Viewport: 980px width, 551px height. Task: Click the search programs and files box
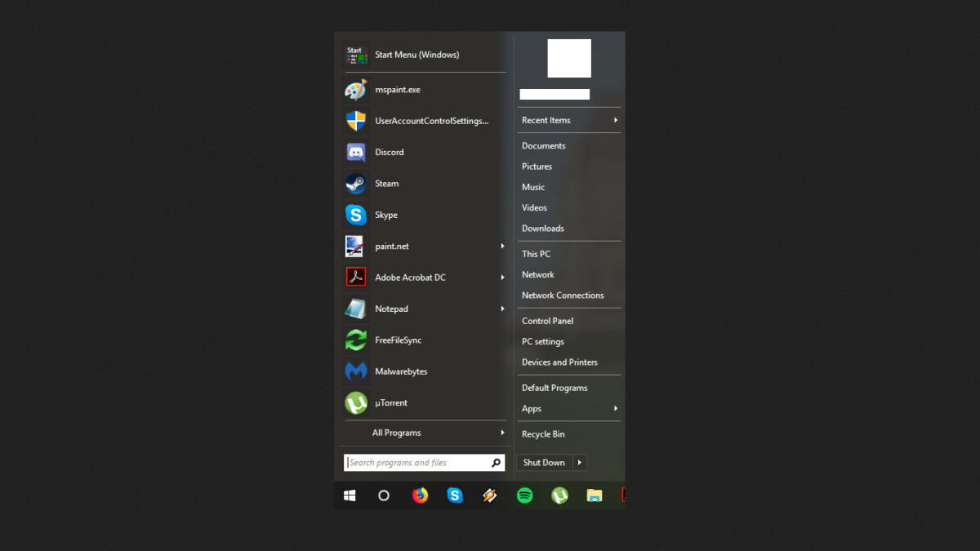(x=425, y=463)
